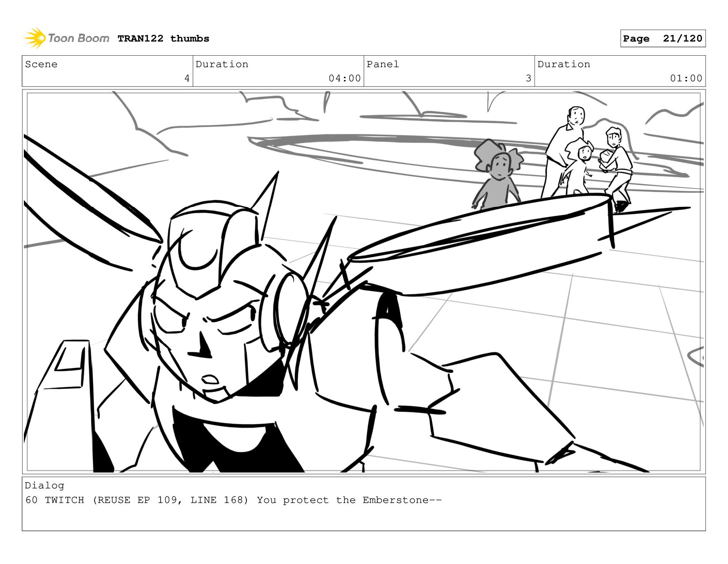Click the dialog line '60 TWITCH (REUSE EP 109...'
Screen dimensions: 728x564
(x=234, y=500)
